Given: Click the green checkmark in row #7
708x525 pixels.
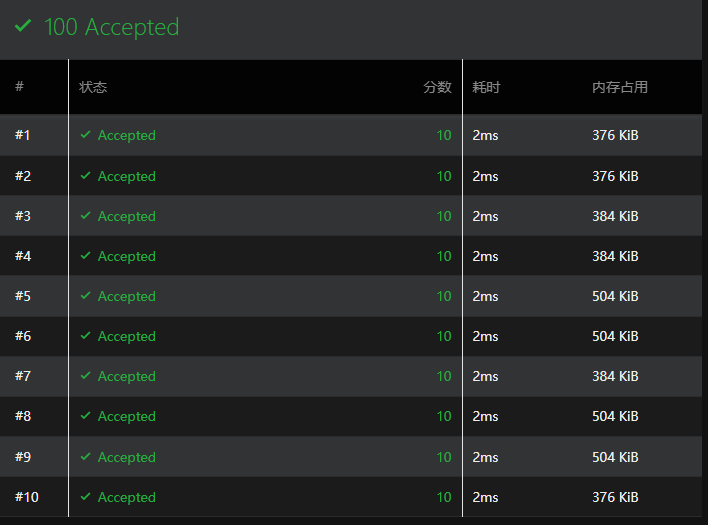Looking at the screenshot, I should pyautogui.click(x=85, y=376).
